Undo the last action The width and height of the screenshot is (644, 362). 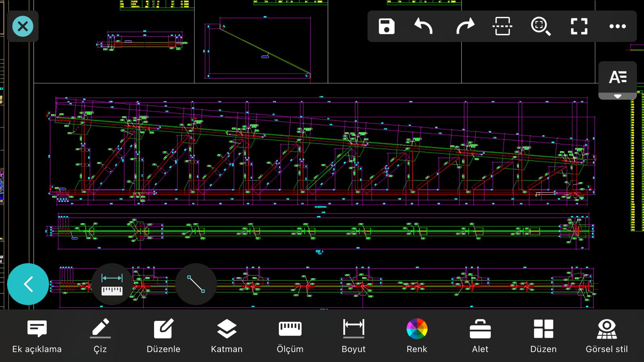click(x=423, y=27)
